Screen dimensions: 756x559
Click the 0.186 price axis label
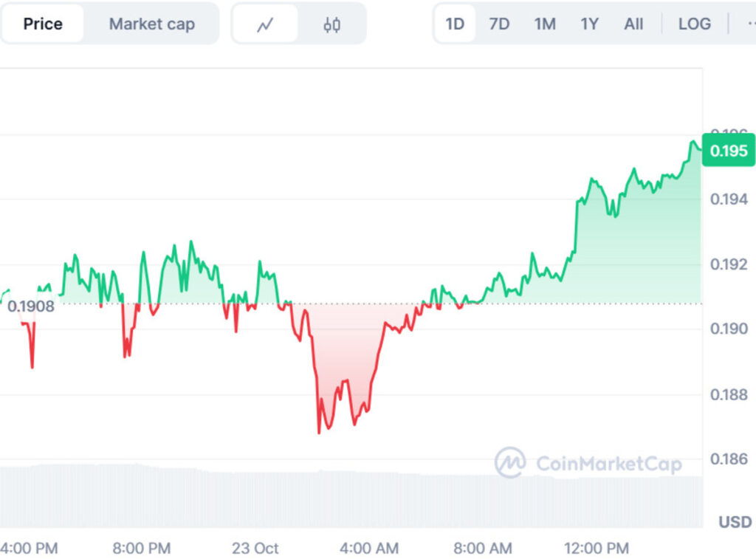(x=730, y=458)
